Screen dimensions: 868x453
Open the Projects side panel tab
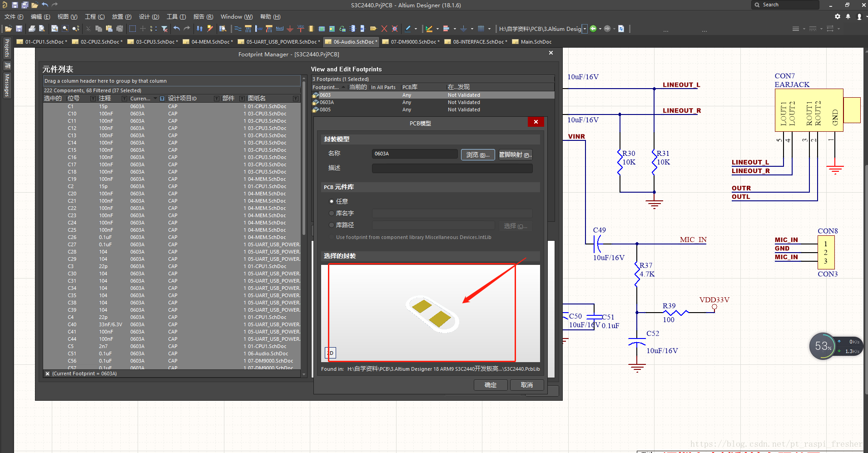[7, 48]
